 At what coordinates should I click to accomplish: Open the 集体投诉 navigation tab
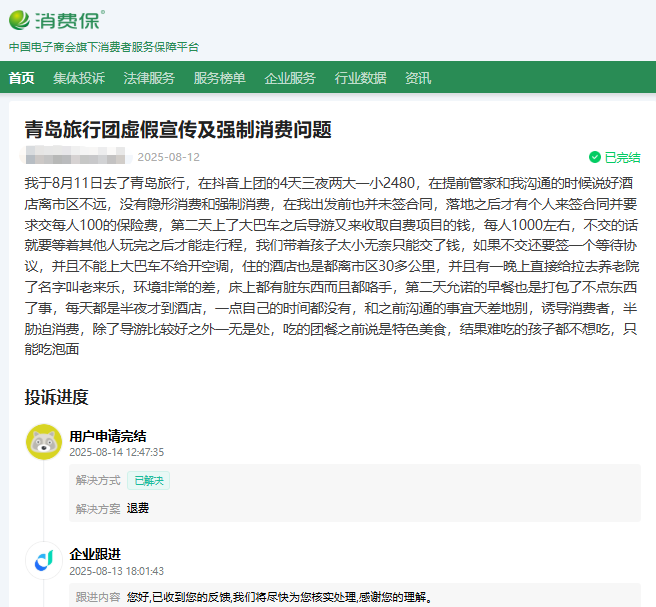(79, 78)
